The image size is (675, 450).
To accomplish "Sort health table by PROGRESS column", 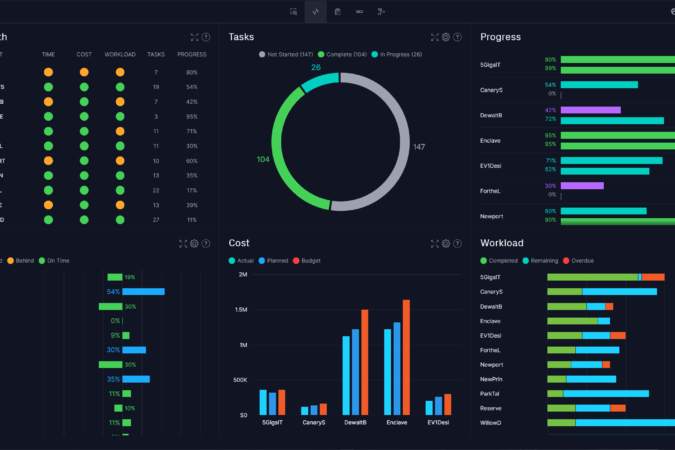I will (x=192, y=55).
